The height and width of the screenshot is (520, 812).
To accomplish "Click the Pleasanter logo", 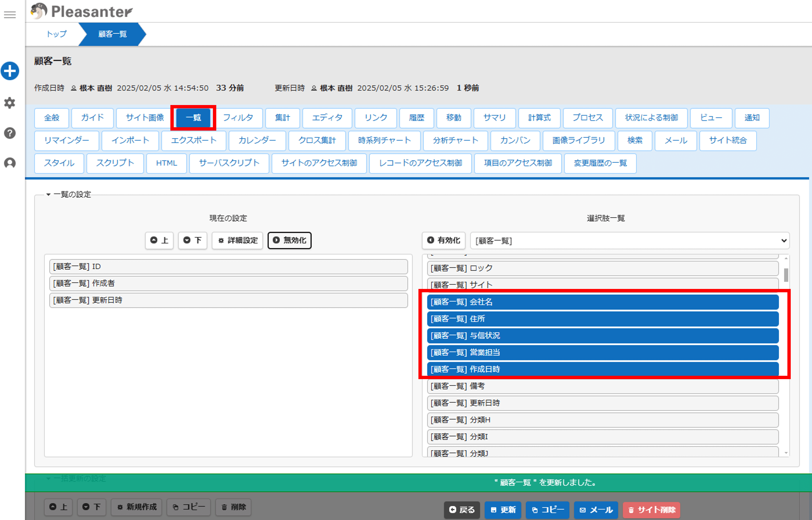I will tap(82, 11).
